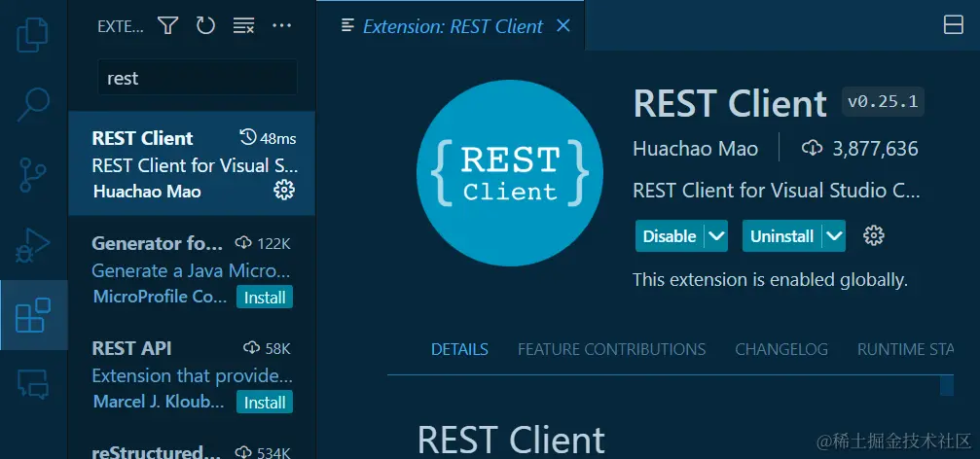Viewport: 980px width, 459px height.
Task: Open the Search view in activity bar
Action: point(32,104)
